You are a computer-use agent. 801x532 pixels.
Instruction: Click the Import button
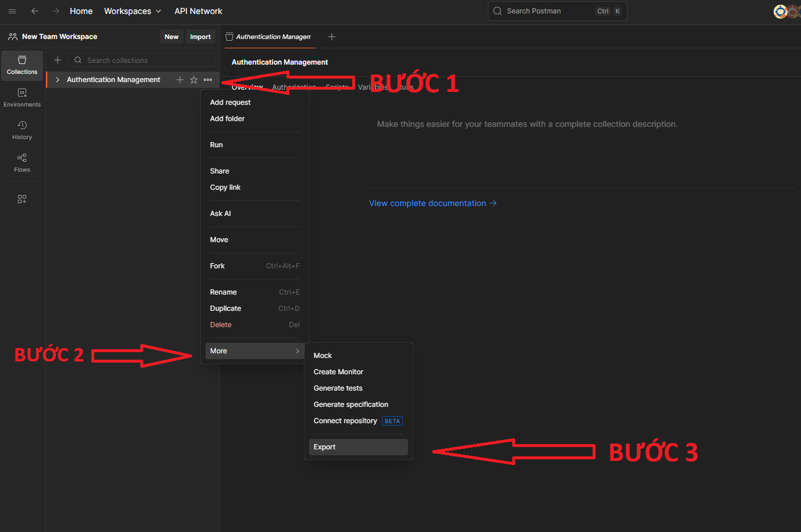click(x=200, y=37)
